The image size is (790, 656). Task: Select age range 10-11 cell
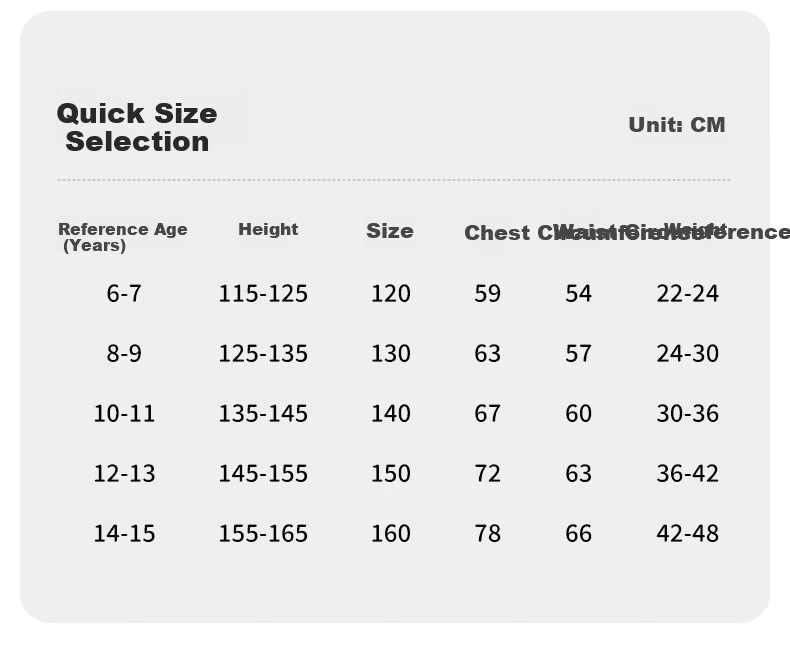pyautogui.click(x=124, y=414)
